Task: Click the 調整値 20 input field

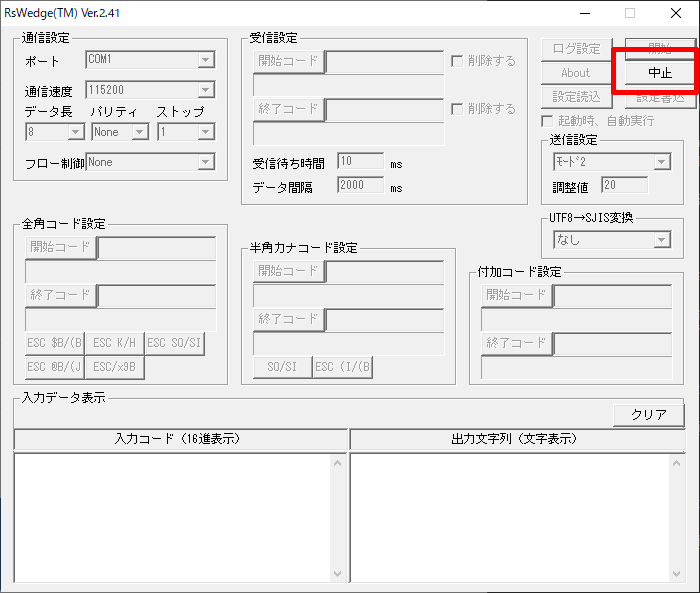Action: (x=625, y=185)
